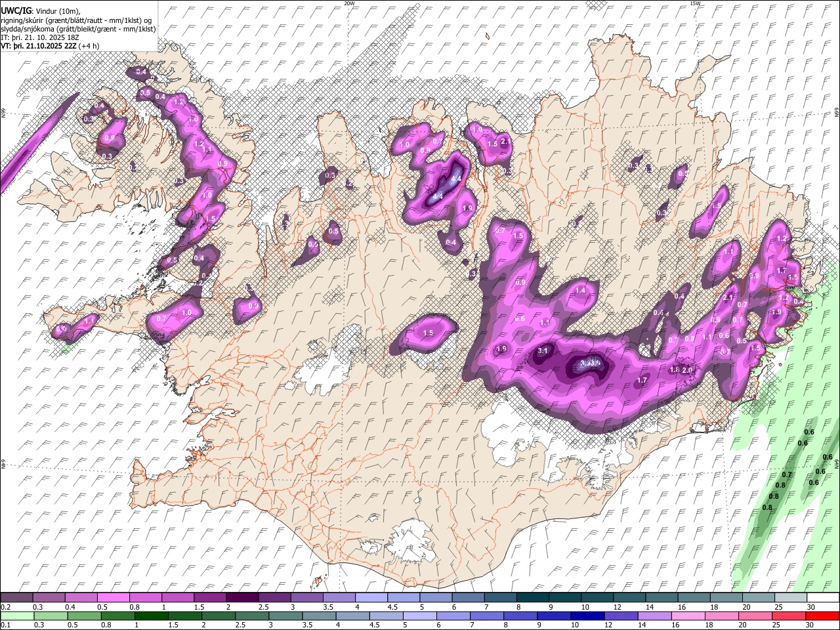Click the '14' label in lower legend row

click(642, 625)
